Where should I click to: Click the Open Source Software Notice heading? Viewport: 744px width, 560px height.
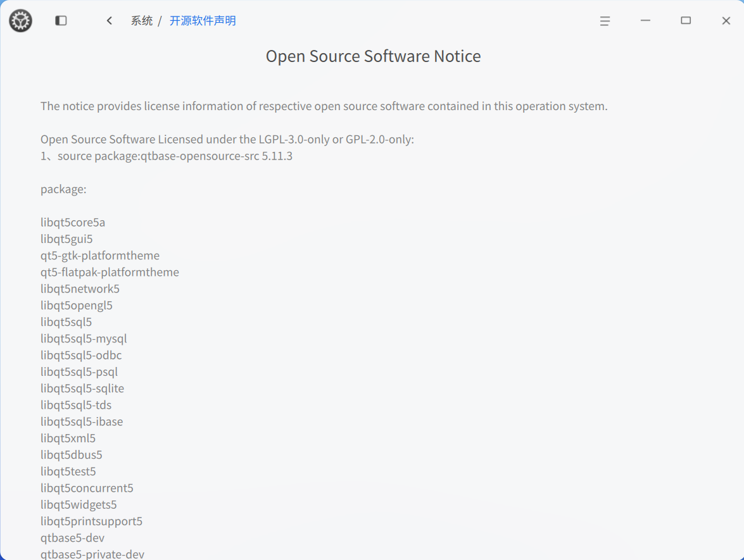(373, 56)
